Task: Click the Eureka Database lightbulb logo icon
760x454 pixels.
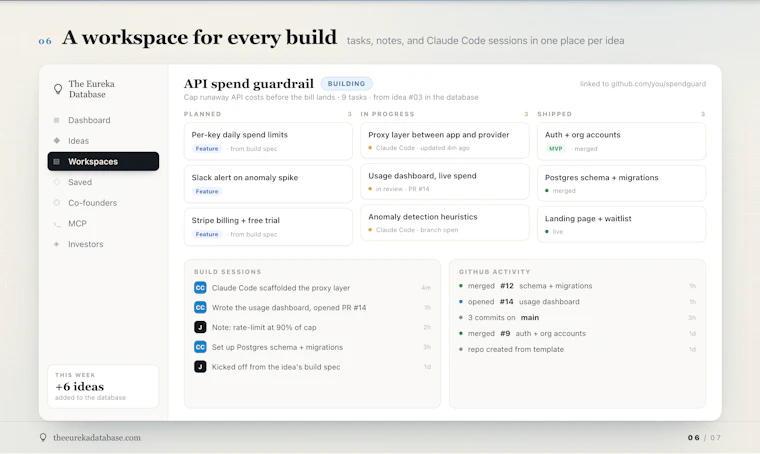Action: coord(58,89)
